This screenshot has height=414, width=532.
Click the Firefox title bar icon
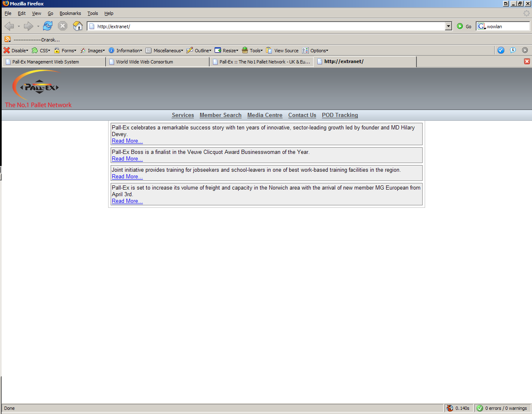[x=5, y=3]
